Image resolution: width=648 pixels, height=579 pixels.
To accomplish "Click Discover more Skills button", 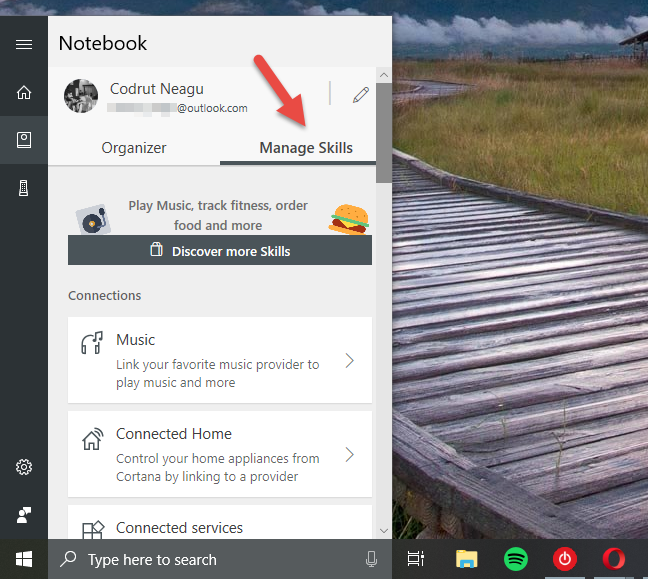I will click(x=220, y=250).
